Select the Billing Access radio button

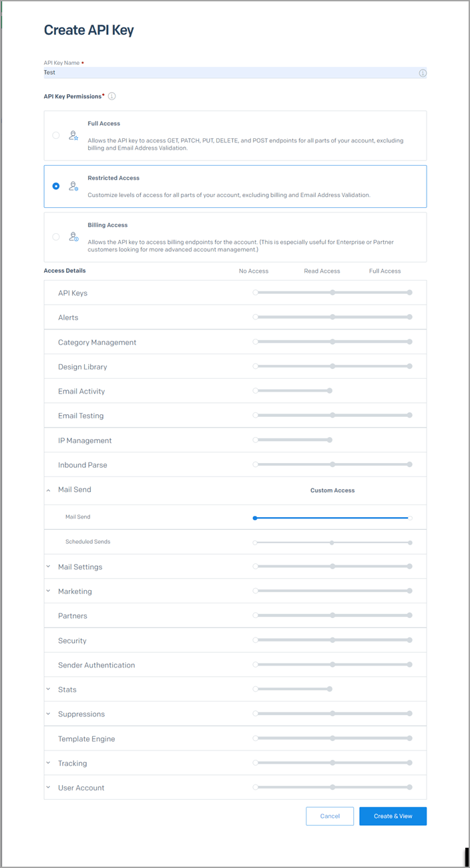point(56,237)
